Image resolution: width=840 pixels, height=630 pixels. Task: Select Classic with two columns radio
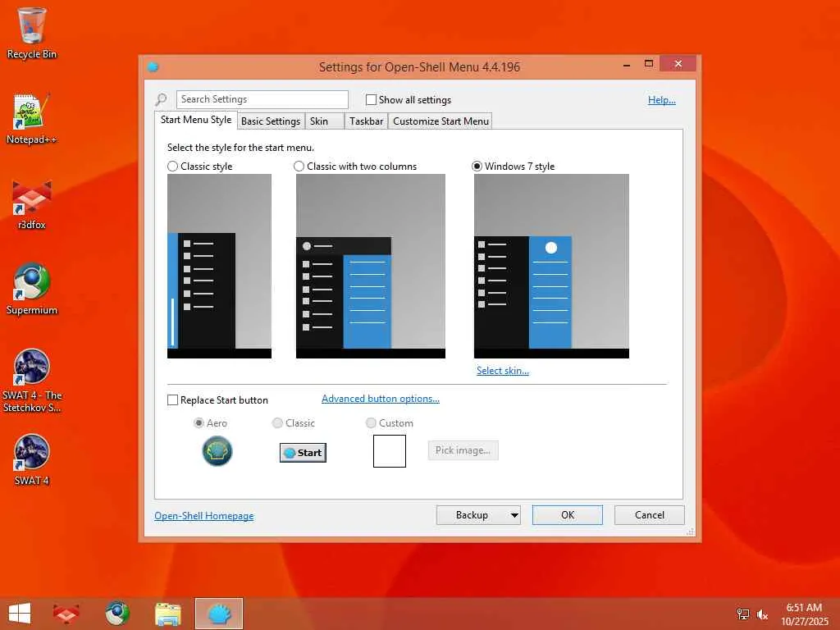(x=299, y=166)
